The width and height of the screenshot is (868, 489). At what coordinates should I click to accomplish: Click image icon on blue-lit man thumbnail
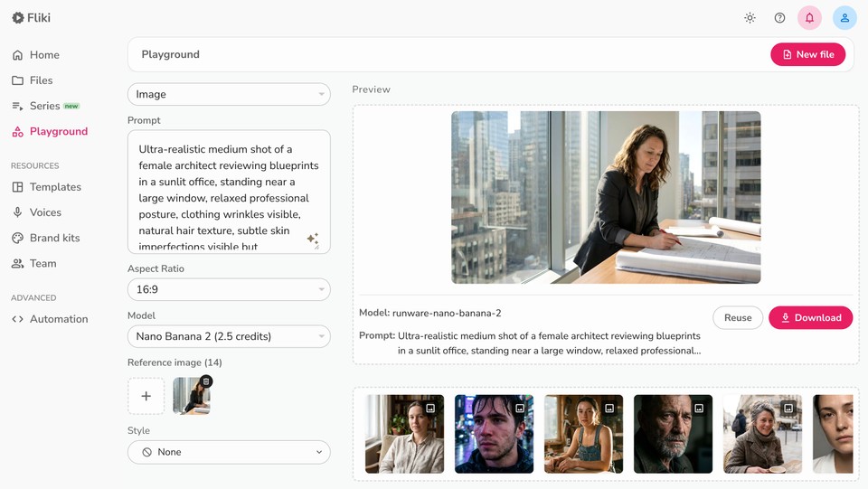[520, 409]
